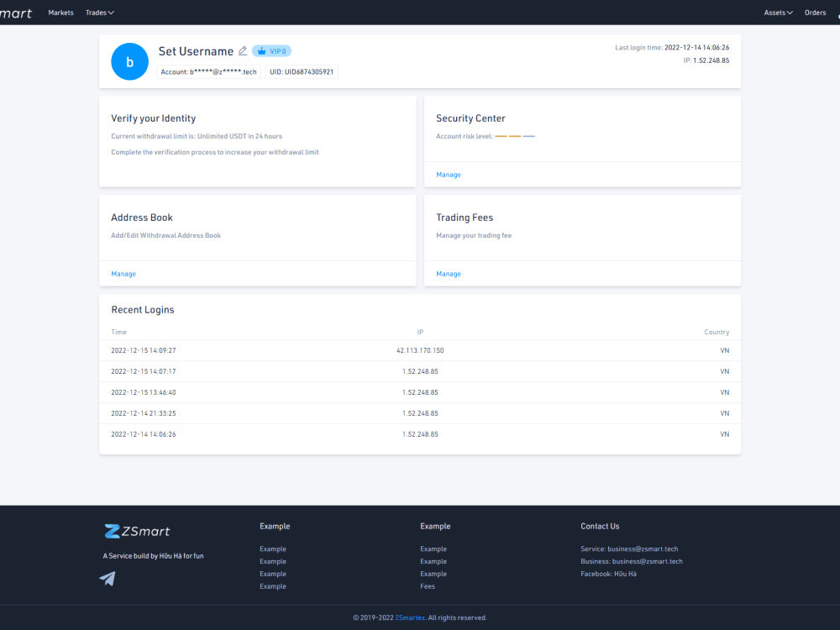
Task: Click the IP address 42.113.170.150
Action: (420, 351)
